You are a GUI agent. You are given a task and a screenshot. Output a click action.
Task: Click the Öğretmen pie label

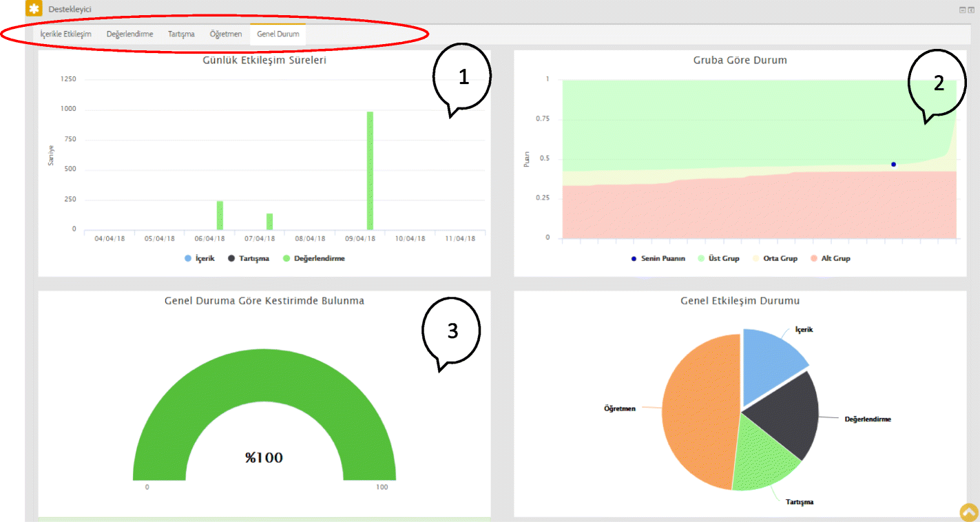tap(620, 408)
